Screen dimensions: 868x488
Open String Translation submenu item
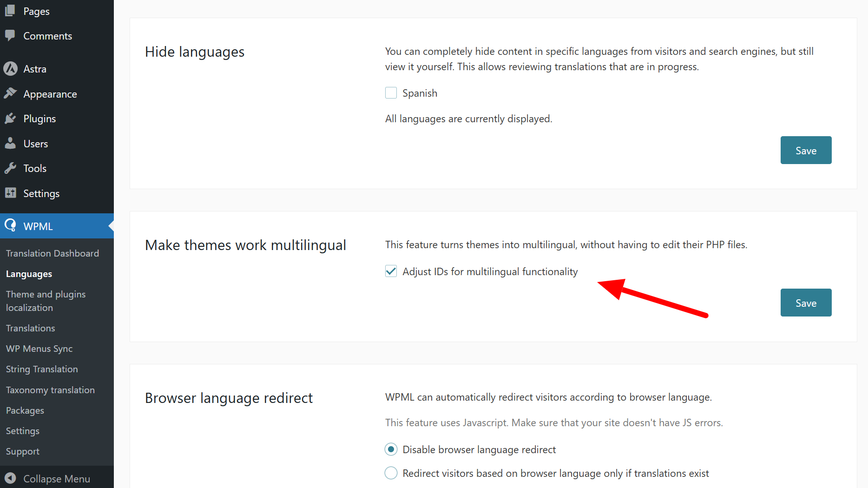42,369
